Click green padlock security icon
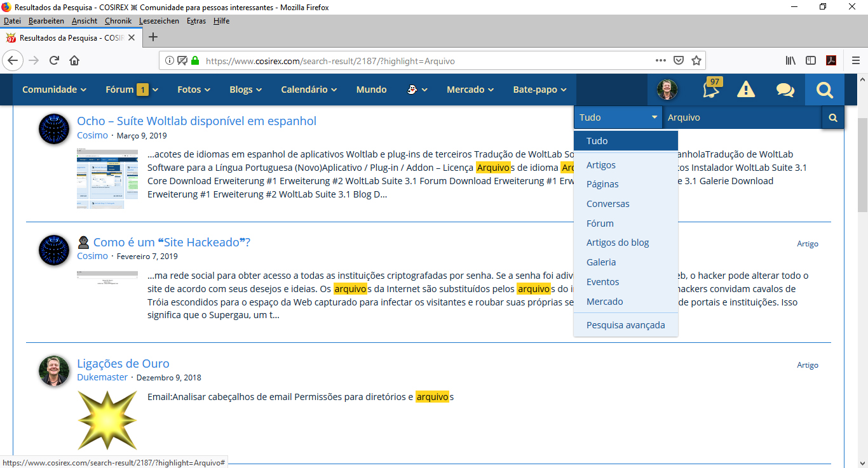The image size is (868, 468). (x=195, y=61)
